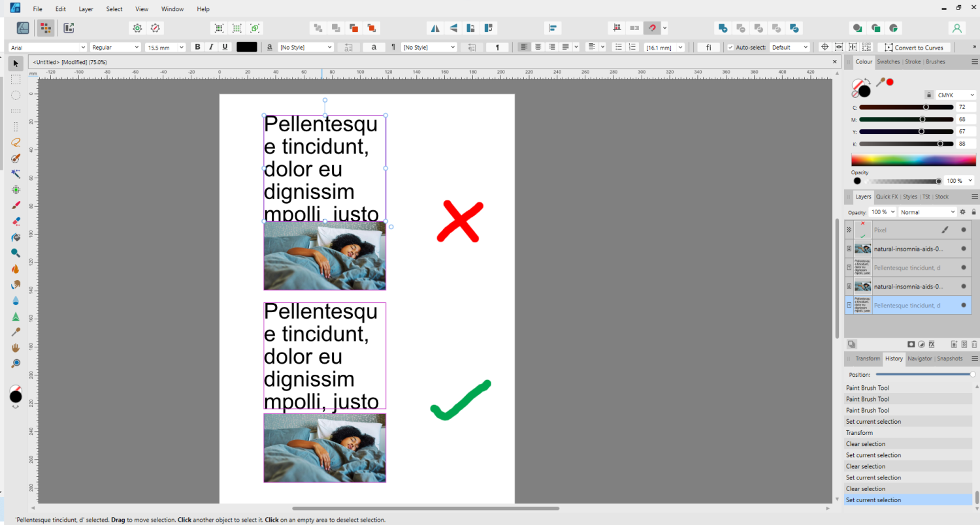
Task: Select the Blur Brush droplet tool
Action: click(x=16, y=300)
